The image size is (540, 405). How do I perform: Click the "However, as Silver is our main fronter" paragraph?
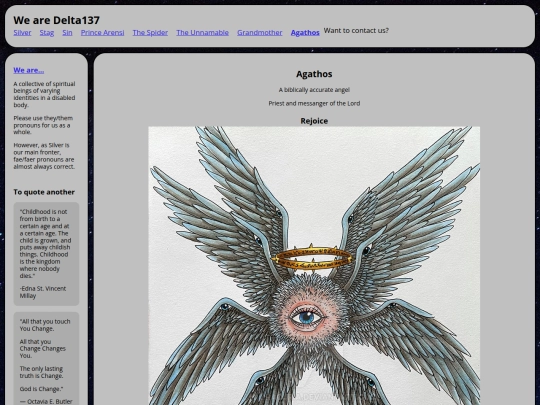coord(44,156)
